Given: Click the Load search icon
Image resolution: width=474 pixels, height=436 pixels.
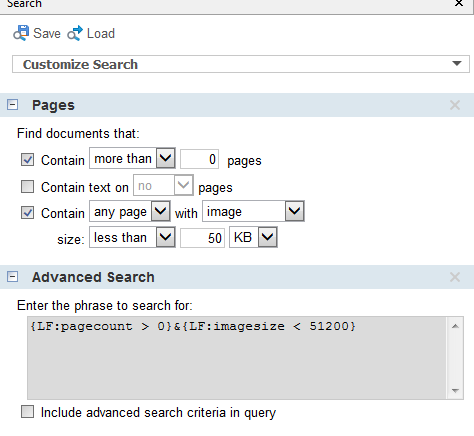Looking at the screenshot, I should [x=75, y=33].
